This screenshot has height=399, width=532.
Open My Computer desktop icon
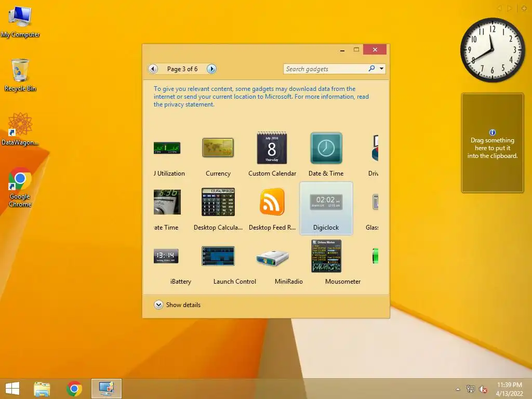pos(20,21)
